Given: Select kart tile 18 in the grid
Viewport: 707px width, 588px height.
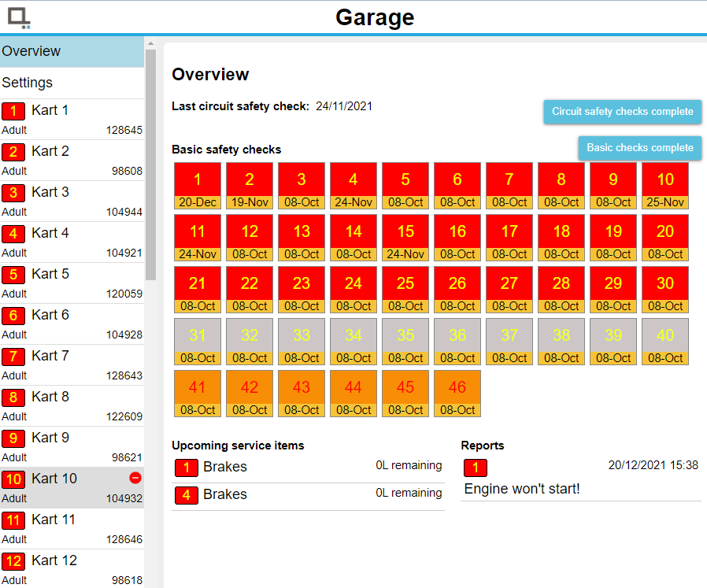Looking at the screenshot, I should coord(561,238).
